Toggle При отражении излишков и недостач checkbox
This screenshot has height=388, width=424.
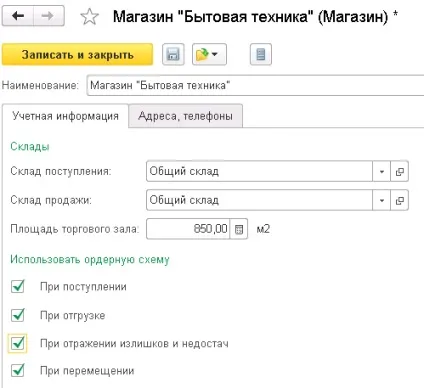pos(17,343)
